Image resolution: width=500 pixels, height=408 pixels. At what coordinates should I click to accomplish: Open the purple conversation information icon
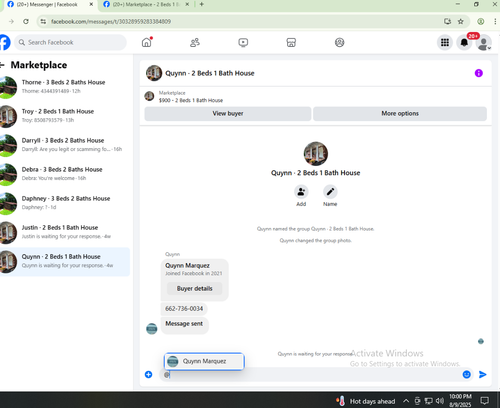click(479, 73)
